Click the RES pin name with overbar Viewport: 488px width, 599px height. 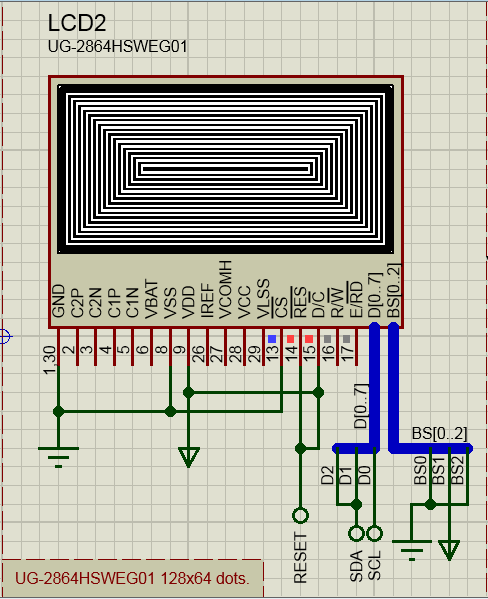click(299, 302)
